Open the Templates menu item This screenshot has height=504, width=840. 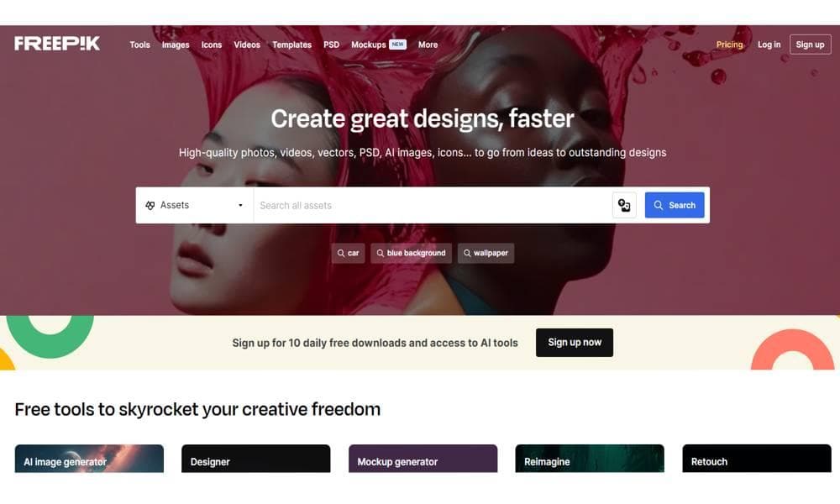coord(292,45)
